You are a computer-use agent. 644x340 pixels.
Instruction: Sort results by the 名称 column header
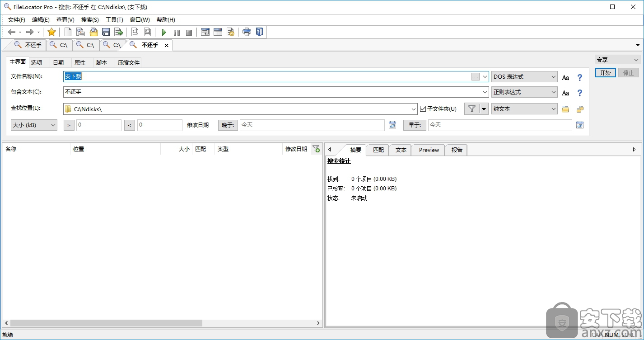click(x=36, y=149)
